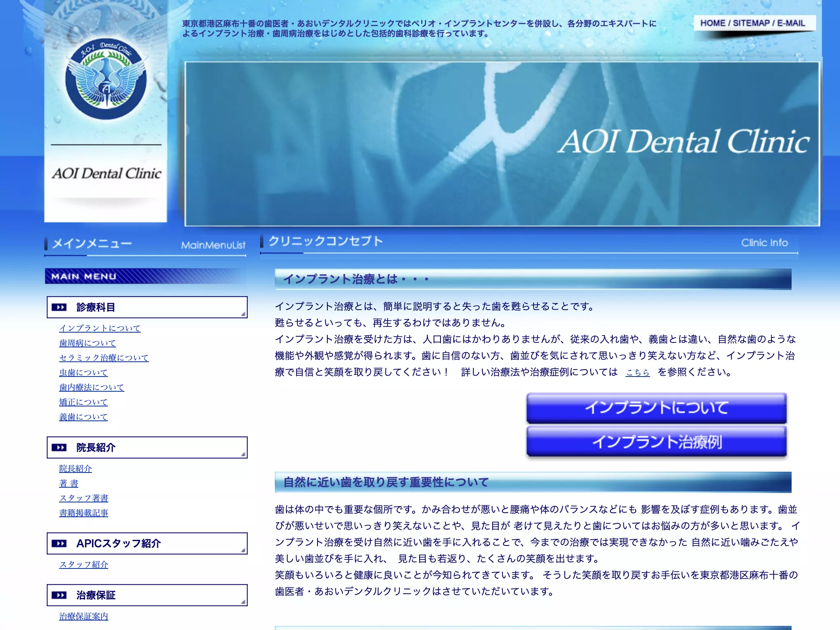
Task: Open the 虫歯について link
Action: point(83,372)
